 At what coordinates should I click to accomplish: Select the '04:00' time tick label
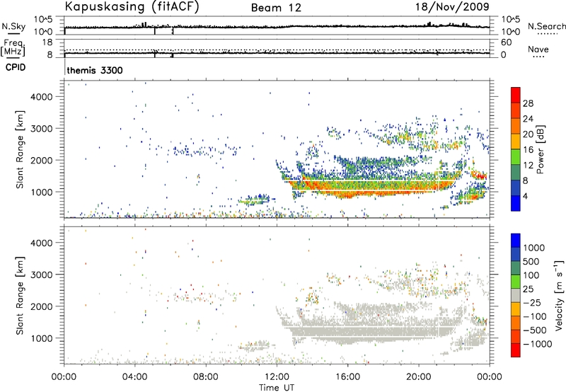click(x=135, y=377)
